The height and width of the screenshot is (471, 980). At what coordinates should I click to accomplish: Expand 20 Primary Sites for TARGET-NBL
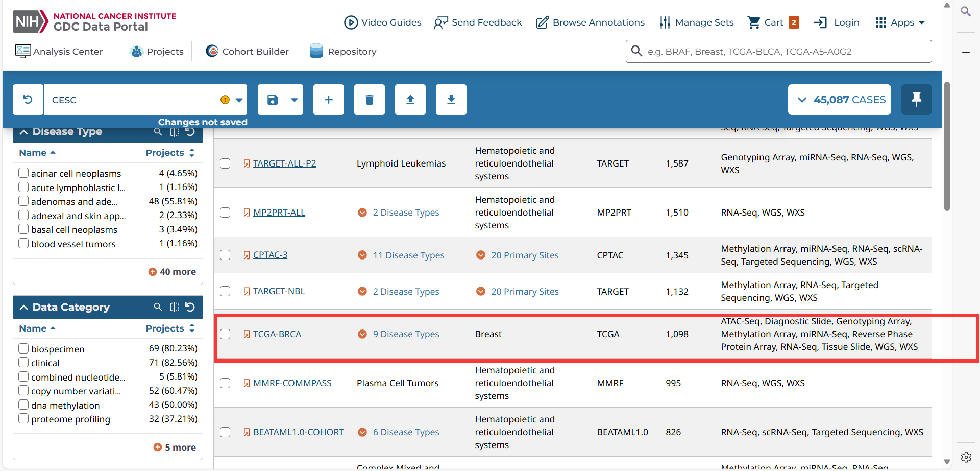coord(518,292)
